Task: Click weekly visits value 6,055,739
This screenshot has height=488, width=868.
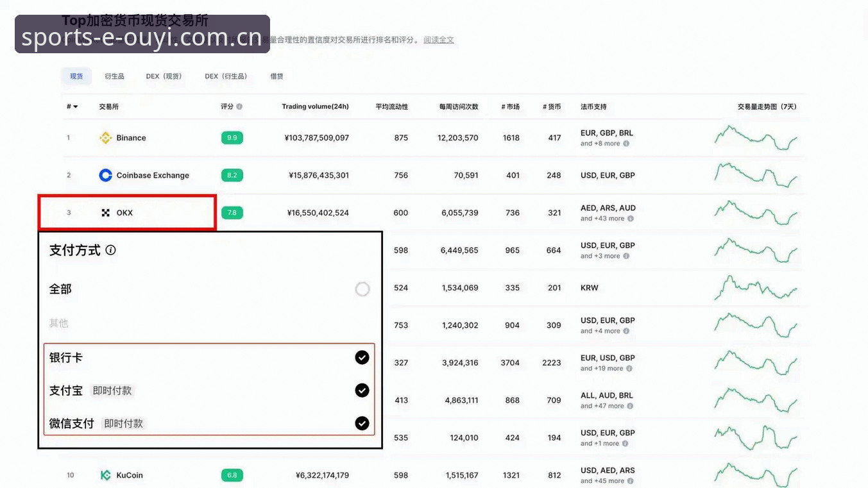Action: [x=460, y=213]
